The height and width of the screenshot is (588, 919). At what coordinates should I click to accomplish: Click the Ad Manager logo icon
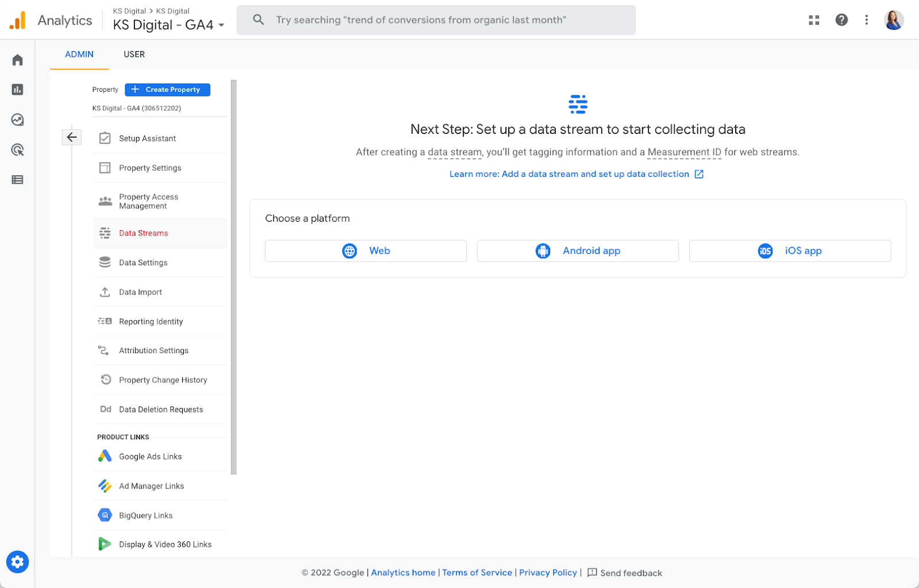tap(105, 486)
